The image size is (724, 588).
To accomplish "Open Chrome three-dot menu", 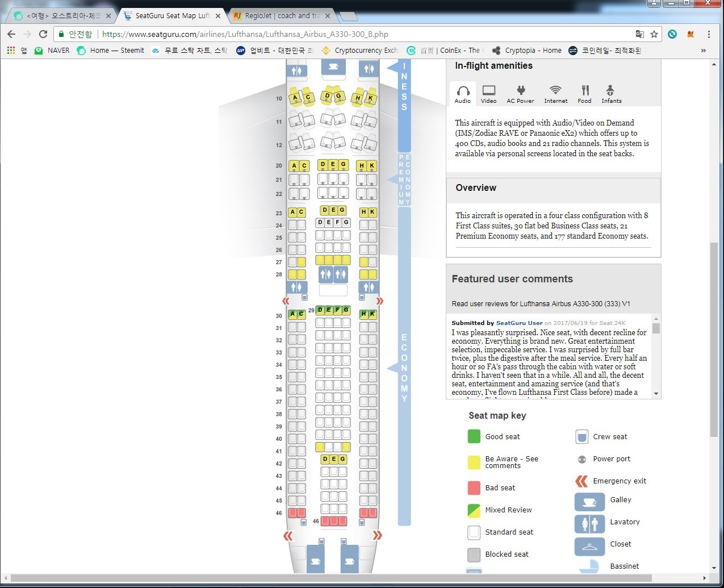I will [709, 34].
